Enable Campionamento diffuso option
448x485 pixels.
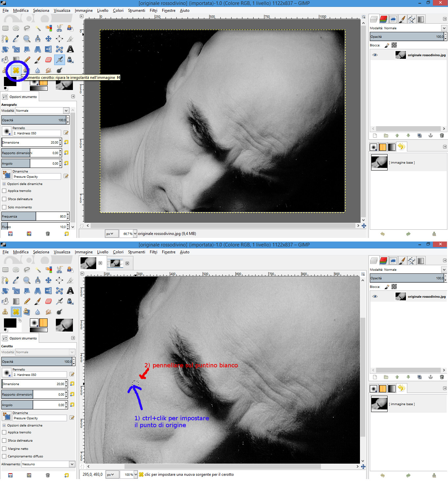click(4, 456)
